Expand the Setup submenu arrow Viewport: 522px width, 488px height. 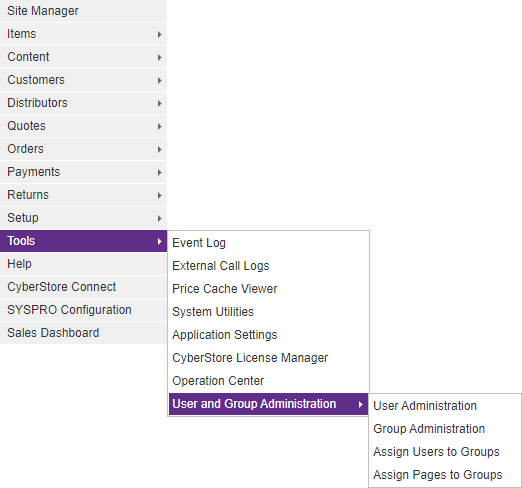[160, 218]
